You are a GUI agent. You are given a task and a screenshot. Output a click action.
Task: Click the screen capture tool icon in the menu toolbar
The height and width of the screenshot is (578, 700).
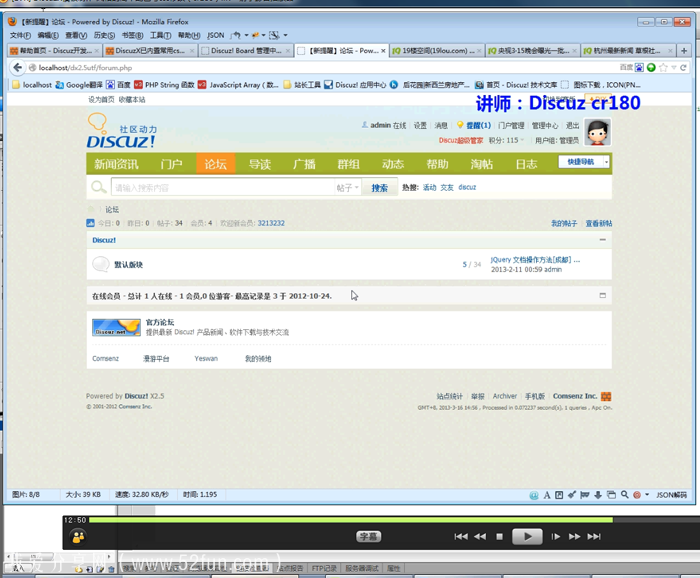(274, 35)
